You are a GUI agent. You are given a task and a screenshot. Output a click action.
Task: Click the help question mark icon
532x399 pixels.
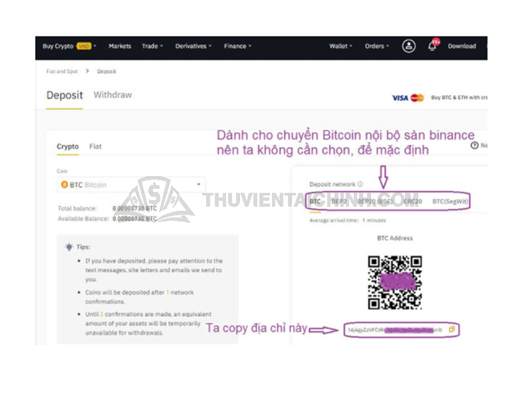coord(474,146)
